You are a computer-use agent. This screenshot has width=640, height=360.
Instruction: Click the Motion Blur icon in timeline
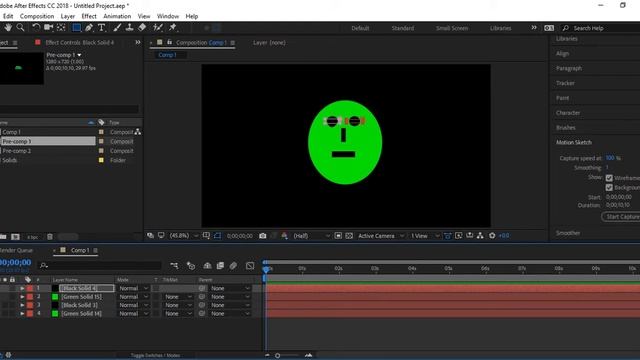(x=233, y=266)
